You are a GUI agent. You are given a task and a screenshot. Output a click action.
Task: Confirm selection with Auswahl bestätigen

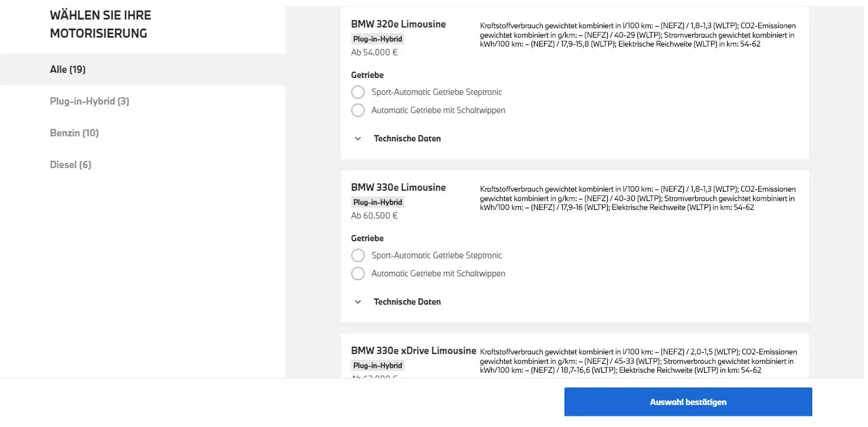[x=688, y=402]
